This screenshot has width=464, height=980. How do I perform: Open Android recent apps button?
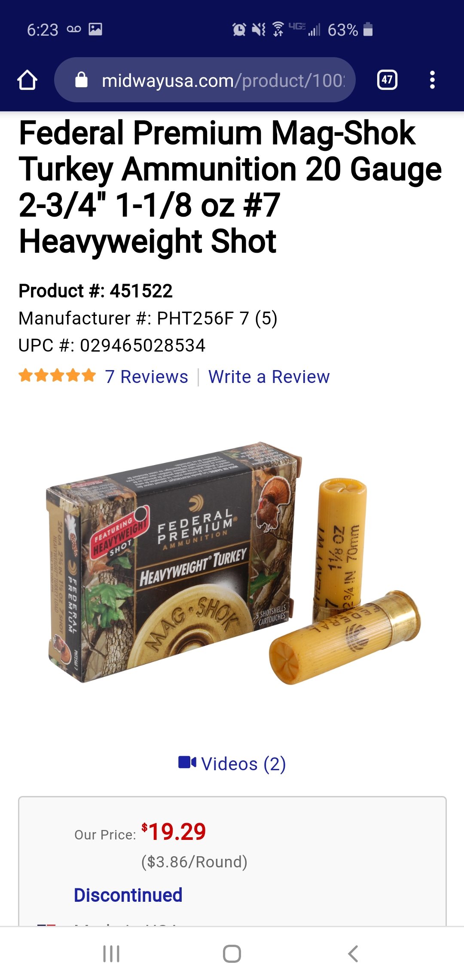(x=111, y=954)
